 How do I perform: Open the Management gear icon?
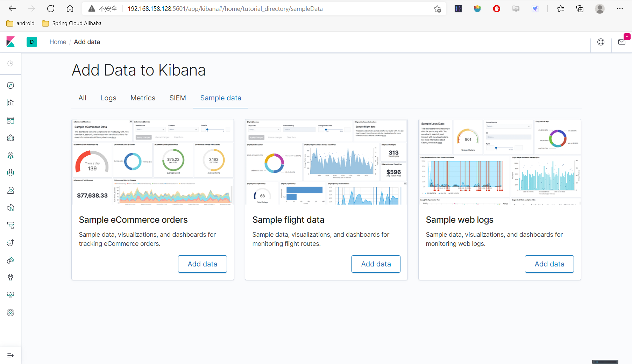(10, 312)
